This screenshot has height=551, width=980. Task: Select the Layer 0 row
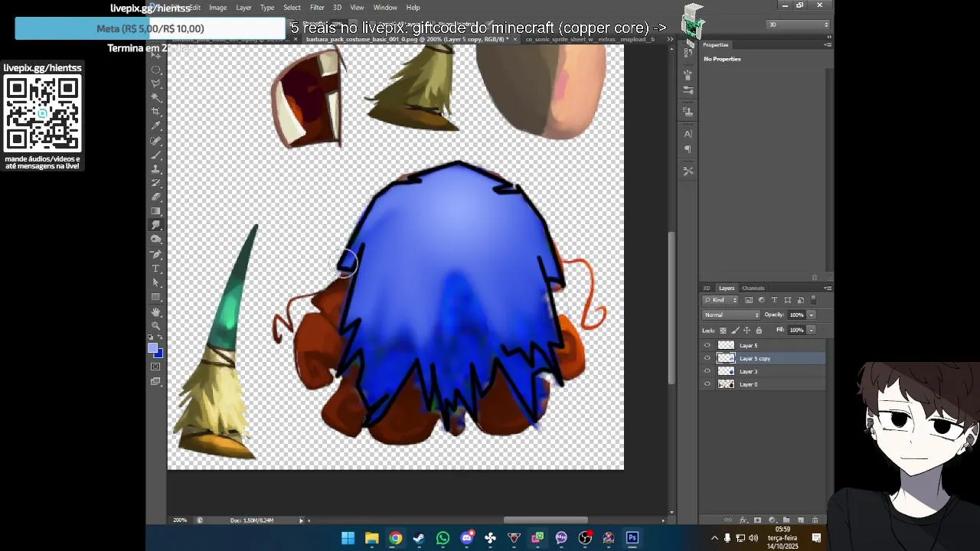[x=763, y=384]
